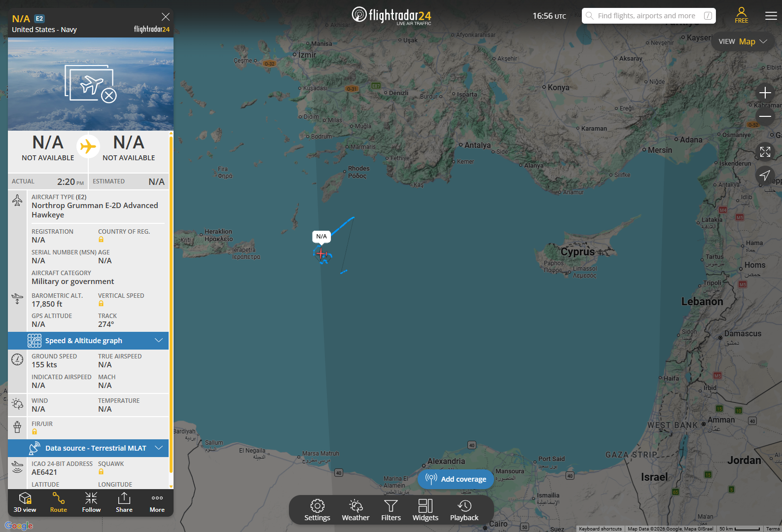This screenshot has width=782, height=532.
Task: Share this flight
Action: click(x=124, y=502)
